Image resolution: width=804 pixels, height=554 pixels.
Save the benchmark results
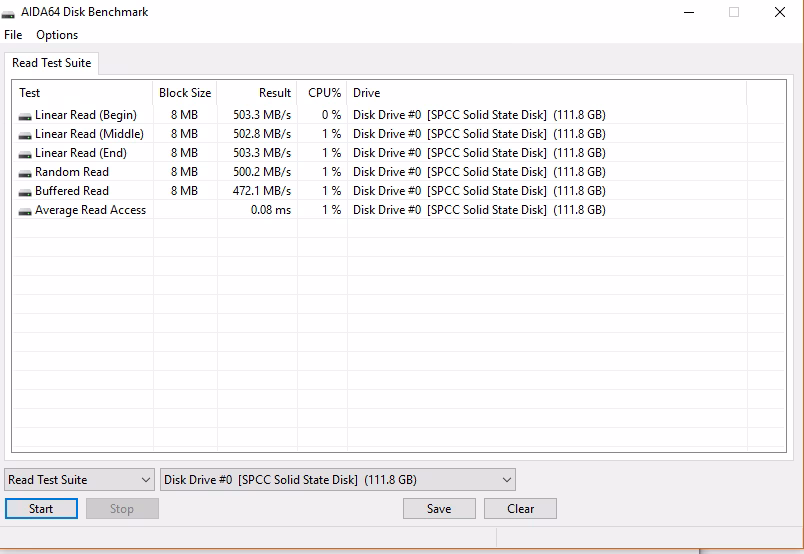click(x=439, y=509)
